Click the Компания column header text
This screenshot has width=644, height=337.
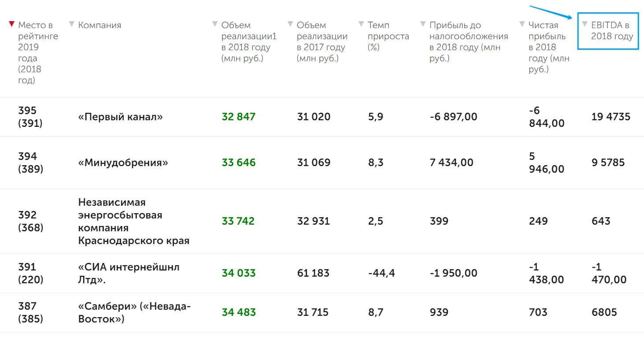pos(100,25)
